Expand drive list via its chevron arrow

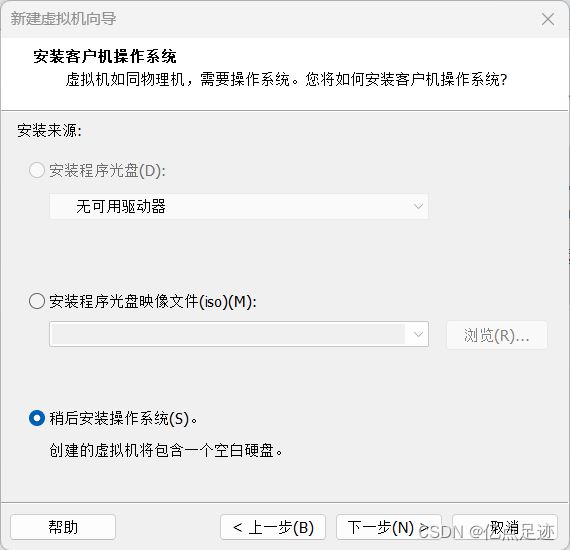[418, 206]
